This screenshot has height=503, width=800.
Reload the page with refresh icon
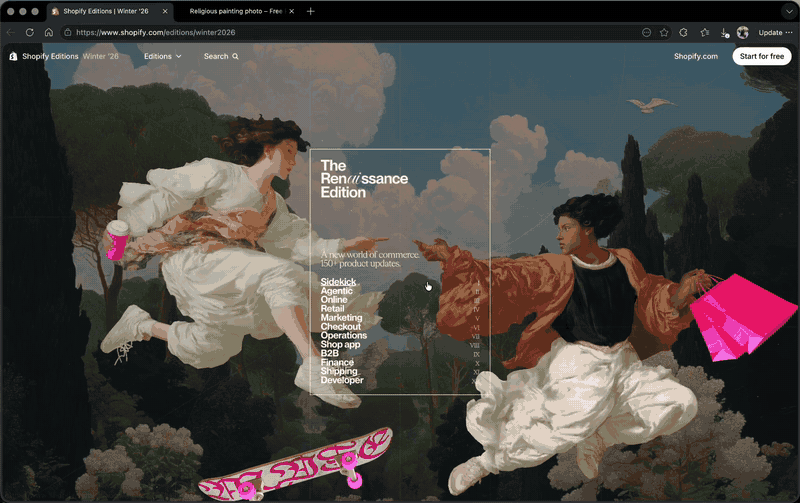[x=30, y=32]
